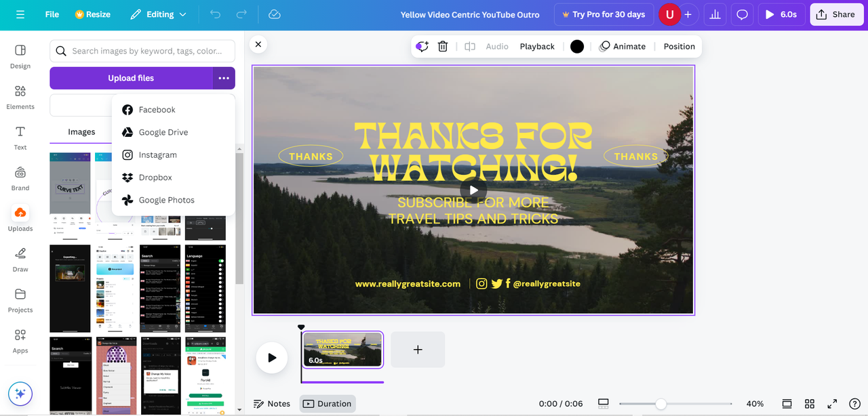Select the 6.0s page thumbnail in timeline
Image resolution: width=868 pixels, height=416 pixels.
[342, 350]
